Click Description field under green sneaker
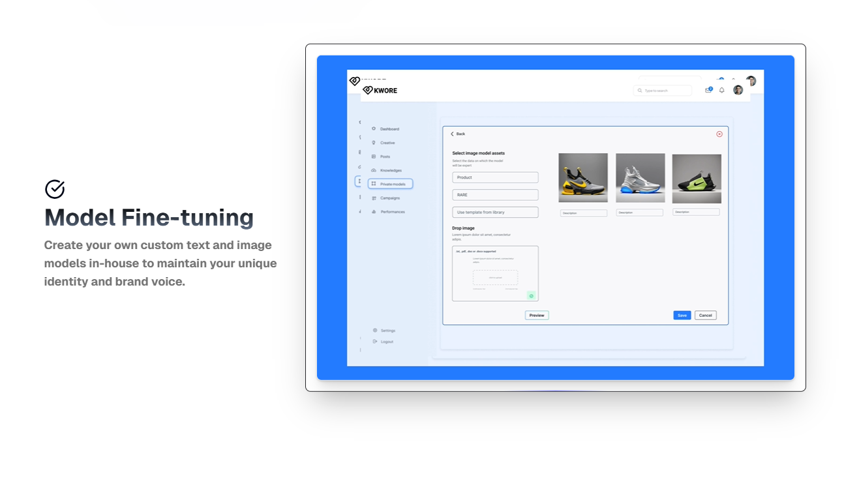 pyautogui.click(x=696, y=212)
